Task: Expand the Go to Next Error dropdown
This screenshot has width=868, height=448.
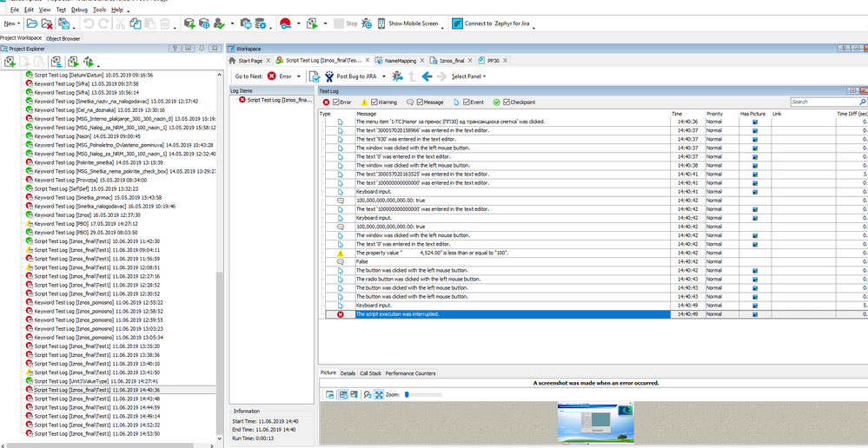Action: pyautogui.click(x=300, y=76)
